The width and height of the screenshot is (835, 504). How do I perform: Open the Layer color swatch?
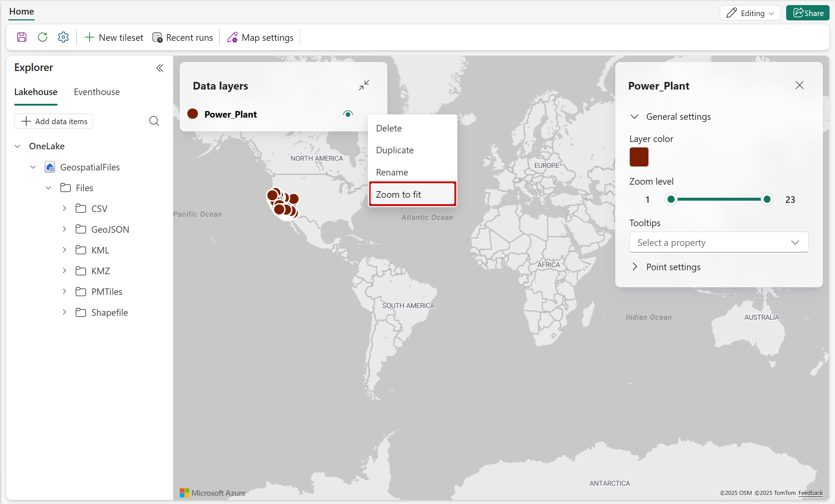click(639, 157)
